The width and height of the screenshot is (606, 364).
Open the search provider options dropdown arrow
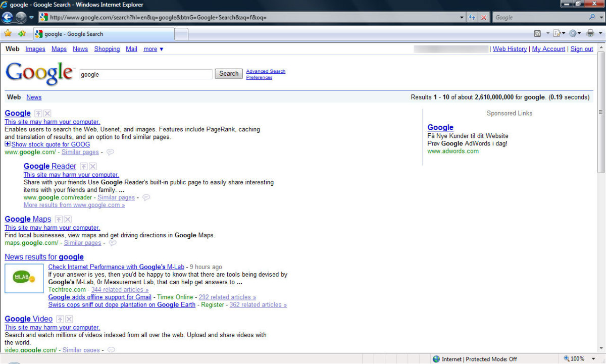600,17
